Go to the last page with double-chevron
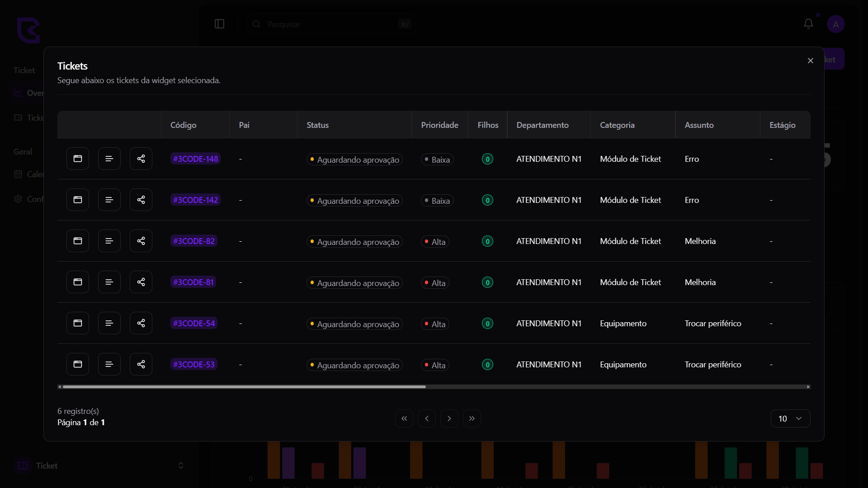The height and width of the screenshot is (488, 868). point(472,418)
